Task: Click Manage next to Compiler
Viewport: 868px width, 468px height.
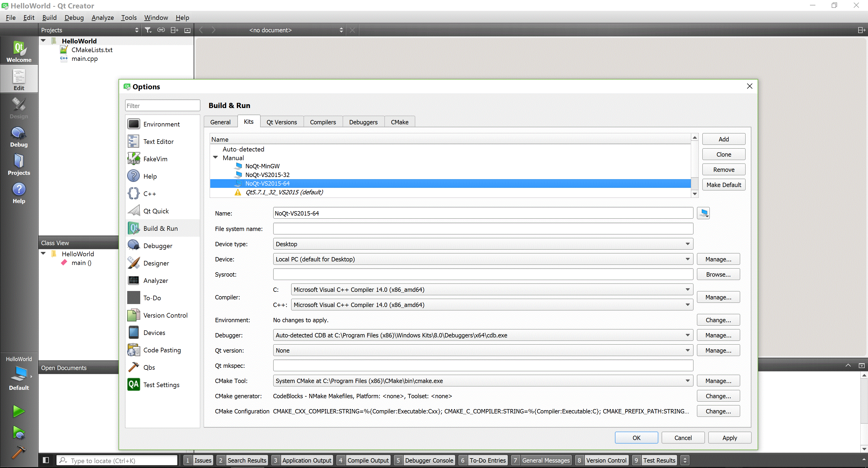Action: click(718, 297)
